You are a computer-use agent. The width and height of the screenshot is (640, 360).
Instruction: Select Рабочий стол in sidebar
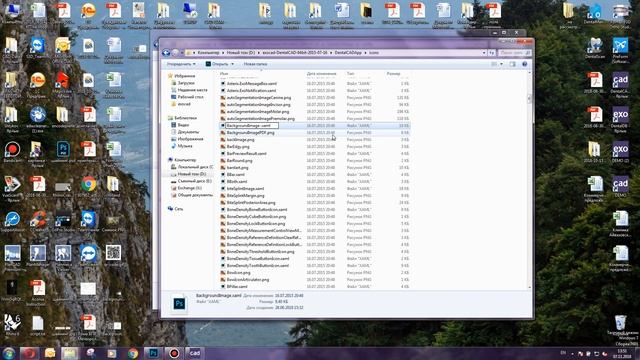190,97
